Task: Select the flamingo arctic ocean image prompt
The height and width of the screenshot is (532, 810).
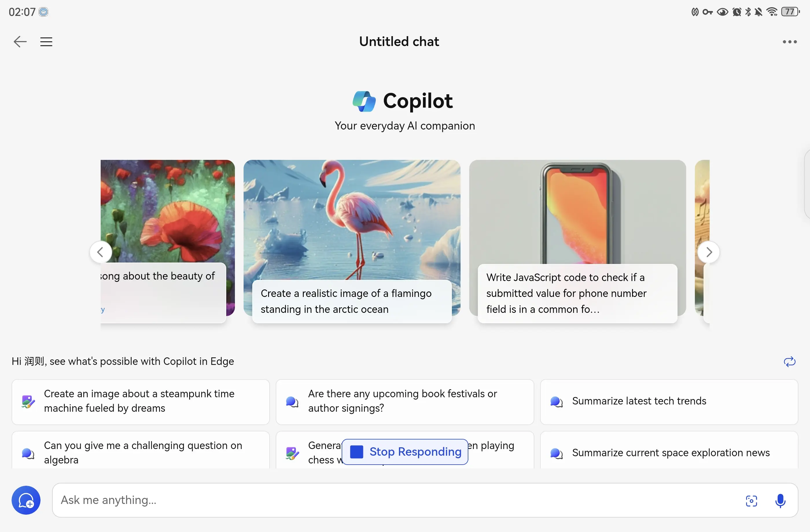Action: tap(352, 241)
